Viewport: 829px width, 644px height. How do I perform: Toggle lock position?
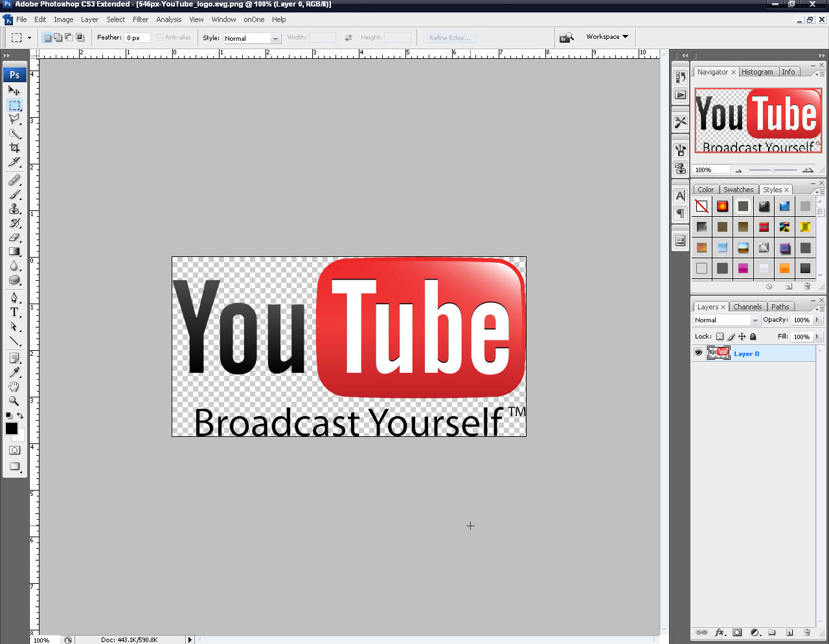742,337
